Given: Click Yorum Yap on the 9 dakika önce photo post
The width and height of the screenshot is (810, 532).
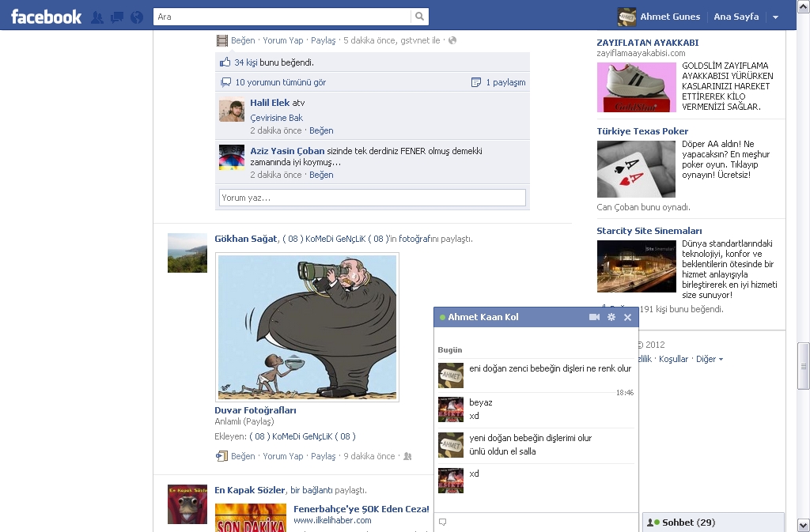Looking at the screenshot, I should [282, 456].
